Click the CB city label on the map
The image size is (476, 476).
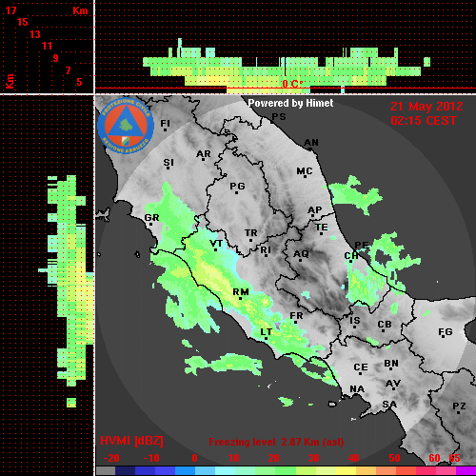[x=385, y=325]
